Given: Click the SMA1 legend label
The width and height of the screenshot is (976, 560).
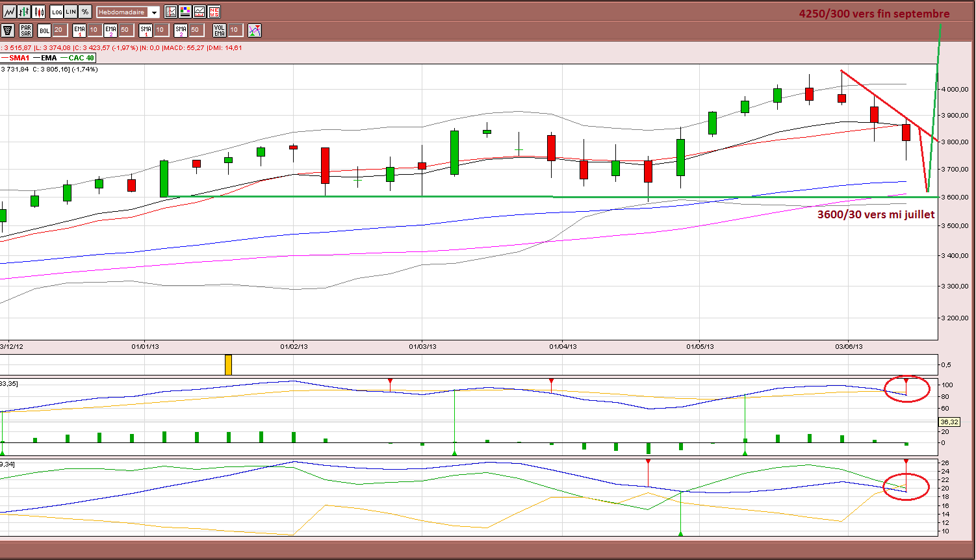Looking at the screenshot, I should [19, 58].
